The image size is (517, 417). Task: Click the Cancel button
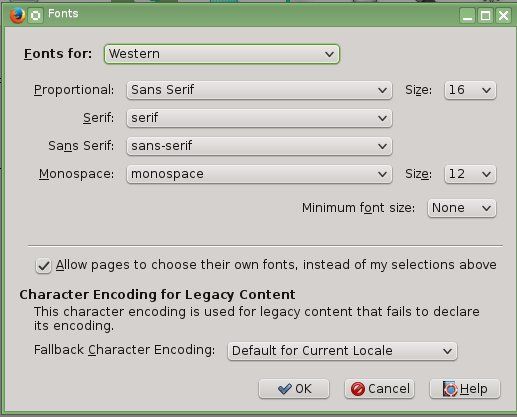tap(379, 389)
